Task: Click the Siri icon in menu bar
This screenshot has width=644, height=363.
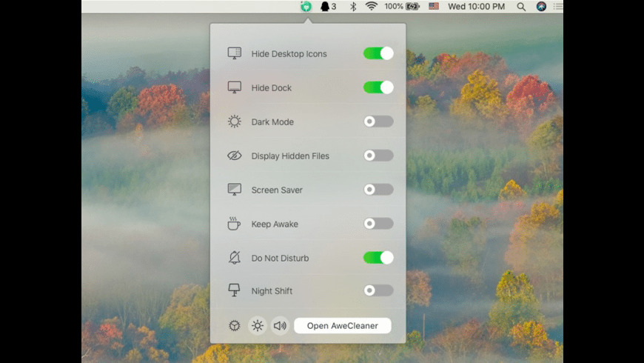Action: click(x=541, y=7)
